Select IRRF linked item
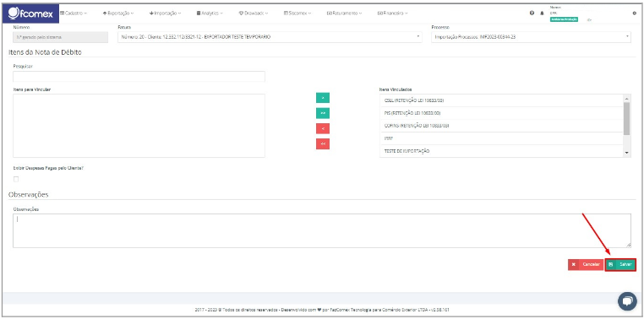The width and height of the screenshot is (644, 319). 501,138
